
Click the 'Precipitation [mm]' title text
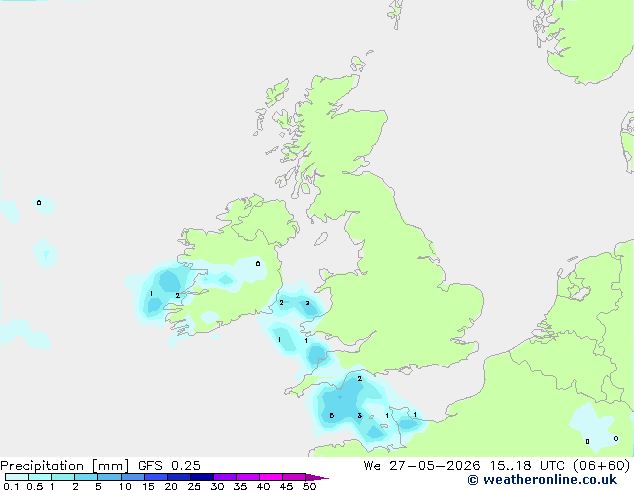(x=64, y=466)
